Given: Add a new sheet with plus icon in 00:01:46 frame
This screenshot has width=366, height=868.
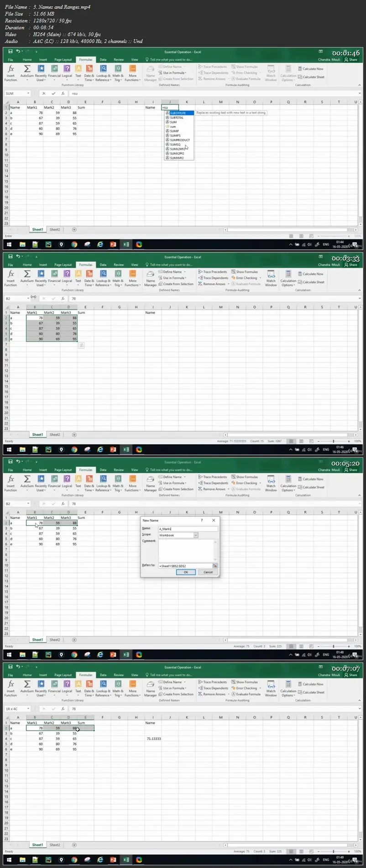Looking at the screenshot, I should click(x=74, y=230).
